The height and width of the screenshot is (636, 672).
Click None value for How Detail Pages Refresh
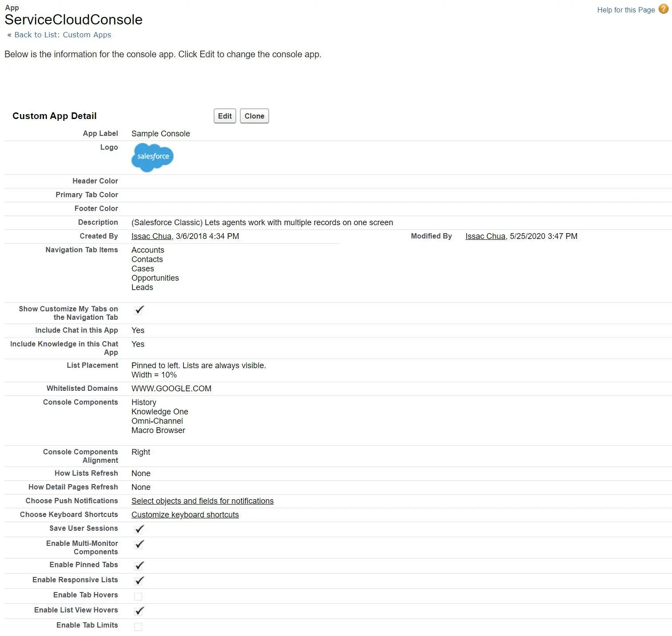(x=141, y=487)
